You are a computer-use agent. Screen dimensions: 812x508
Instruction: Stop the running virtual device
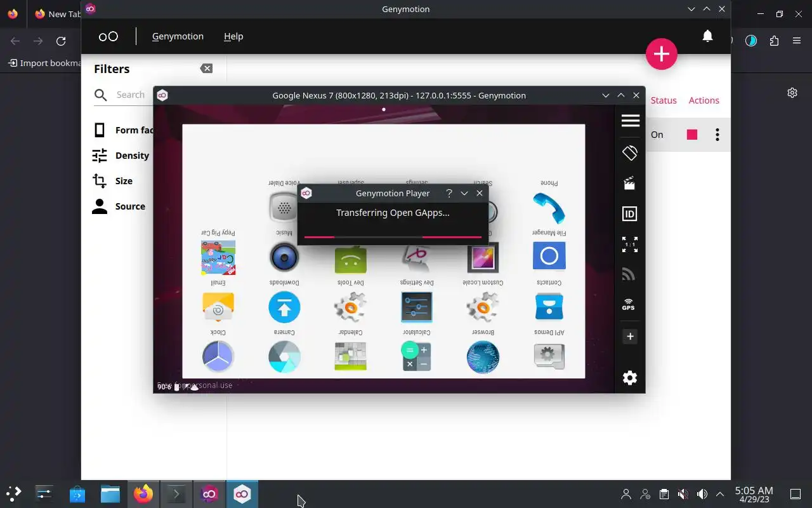pos(692,135)
